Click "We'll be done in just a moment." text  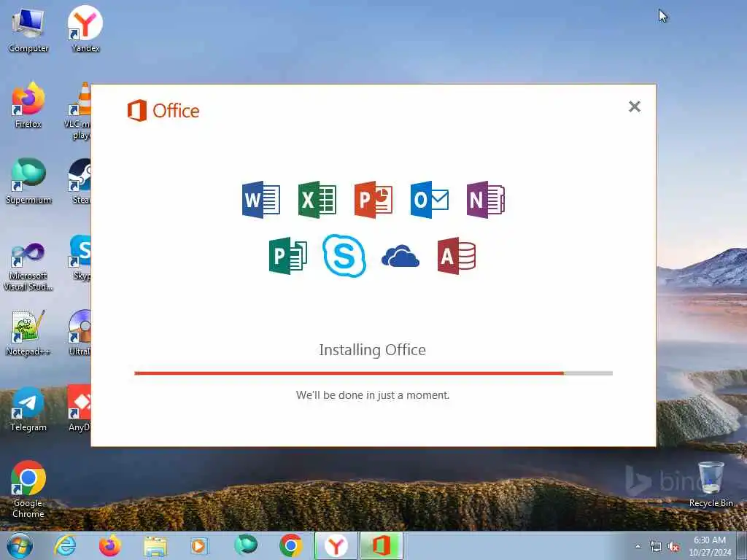click(373, 394)
